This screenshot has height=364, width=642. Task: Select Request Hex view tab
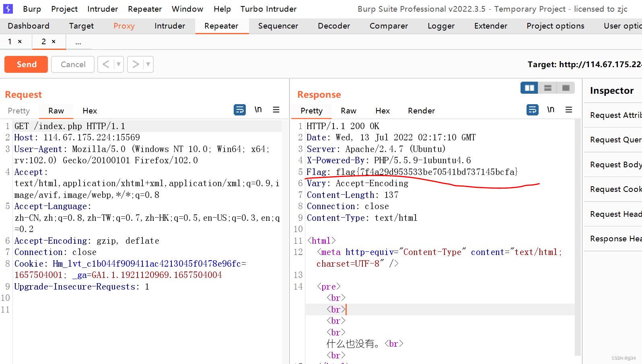pos(90,111)
